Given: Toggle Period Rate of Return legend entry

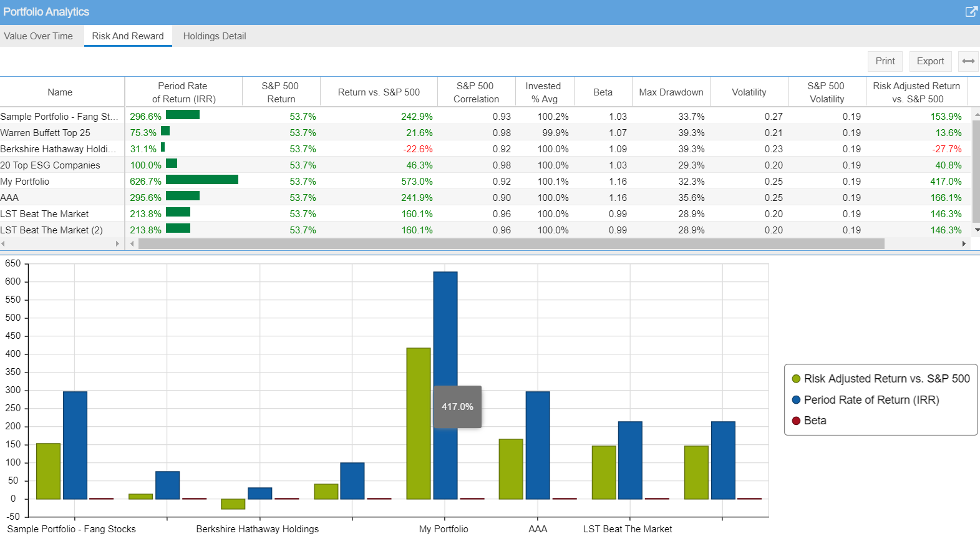Looking at the screenshot, I should 865,400.
